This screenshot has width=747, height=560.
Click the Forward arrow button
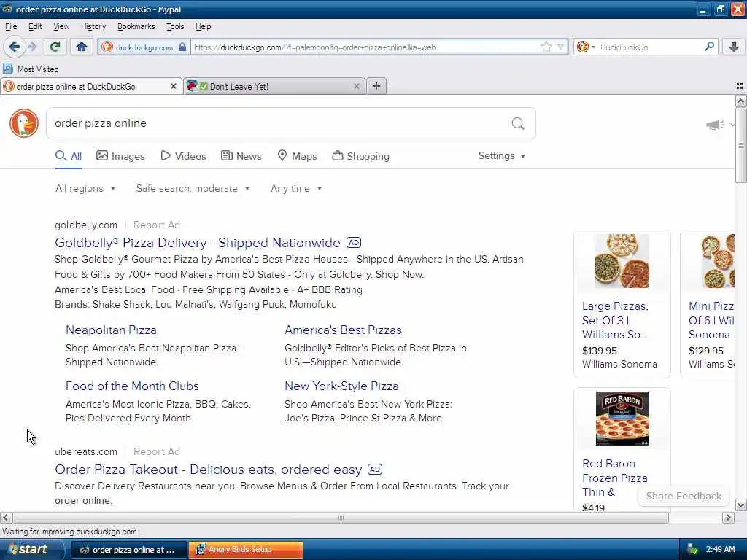32,47
